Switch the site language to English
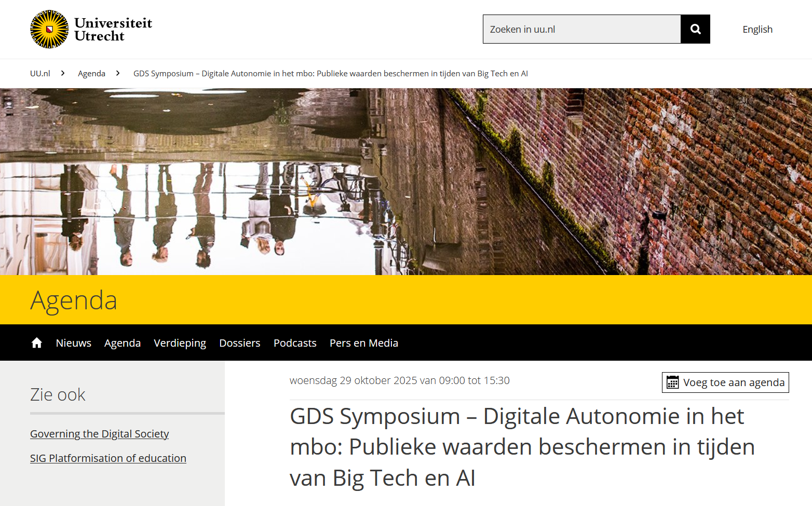 point(757,29)
